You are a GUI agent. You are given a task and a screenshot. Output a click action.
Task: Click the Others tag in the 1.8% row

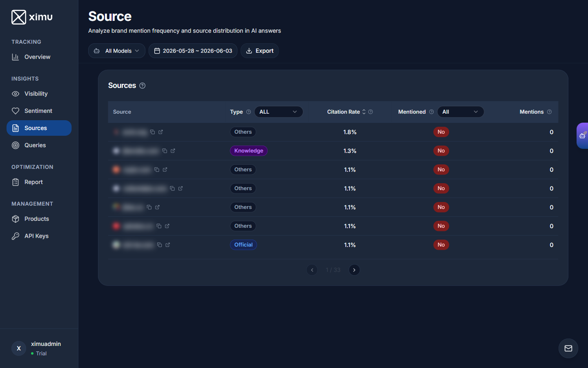[x=243, y=132]
